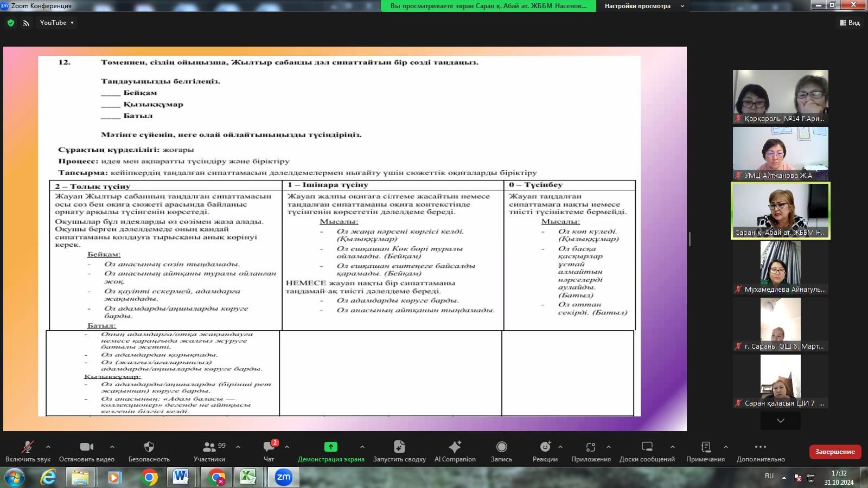The image size is (868, 488).
Task: Open the Безопасность shield icon
Action: 149,447
